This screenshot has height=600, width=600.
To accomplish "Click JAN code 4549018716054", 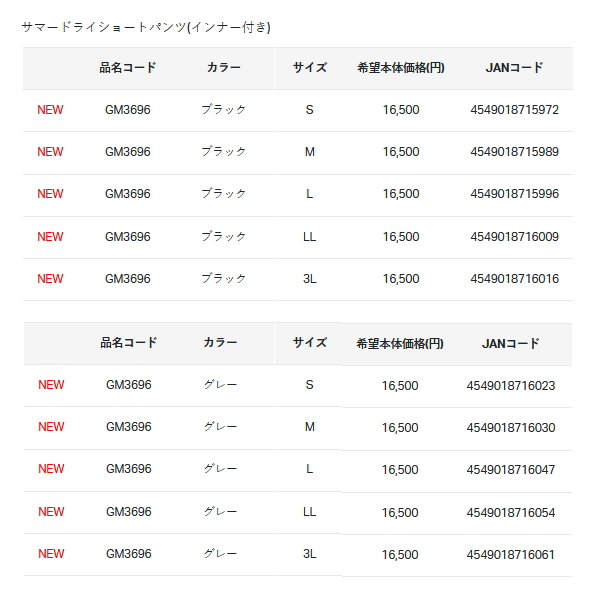I will click(x=510, y=513).
